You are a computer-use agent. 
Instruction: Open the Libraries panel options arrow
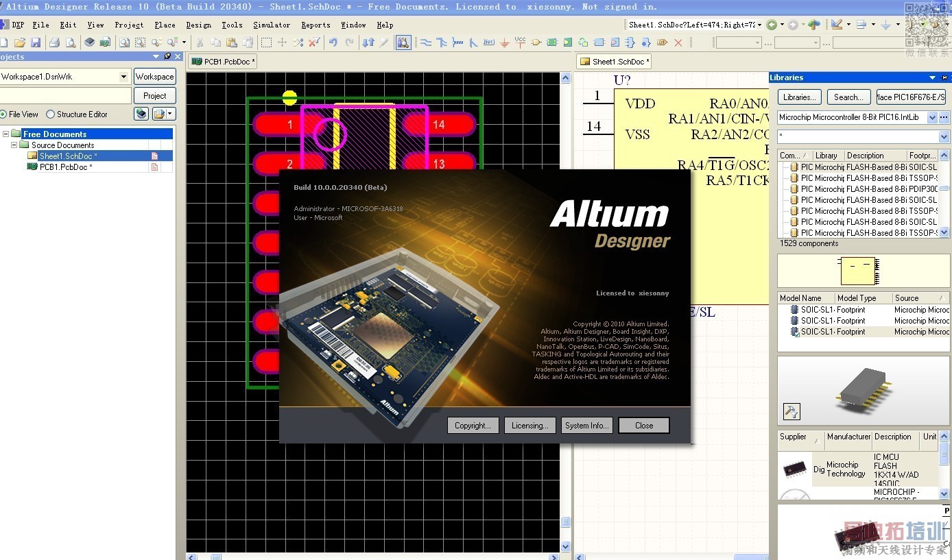[x=932, y=77]
